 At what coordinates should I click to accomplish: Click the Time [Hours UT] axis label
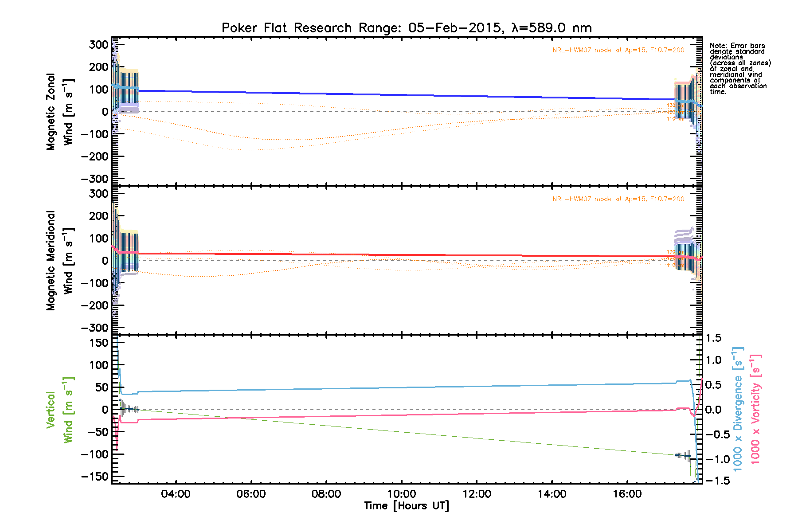407,506
